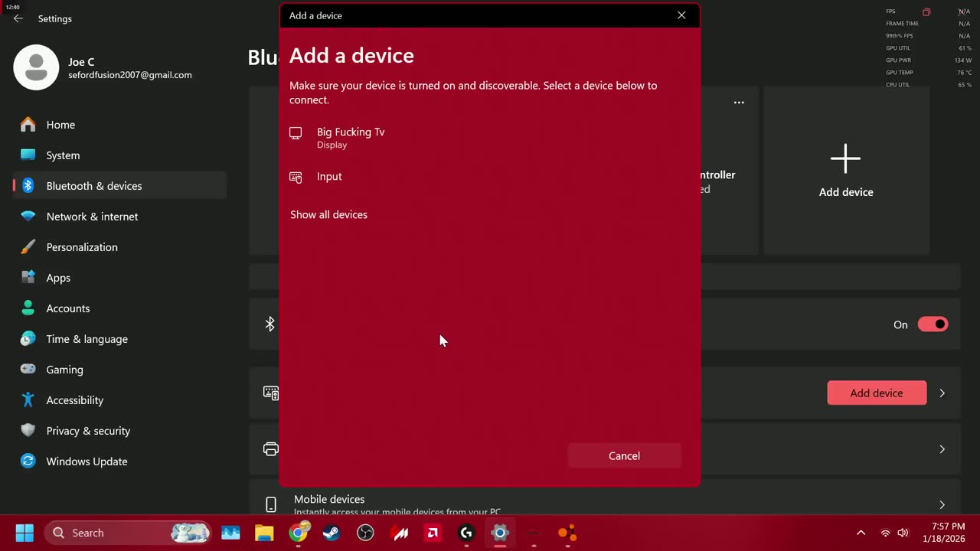The width and height of the screenshot is (980, 551).
Task: Select the Input device in the list
Action: point(490,177)
